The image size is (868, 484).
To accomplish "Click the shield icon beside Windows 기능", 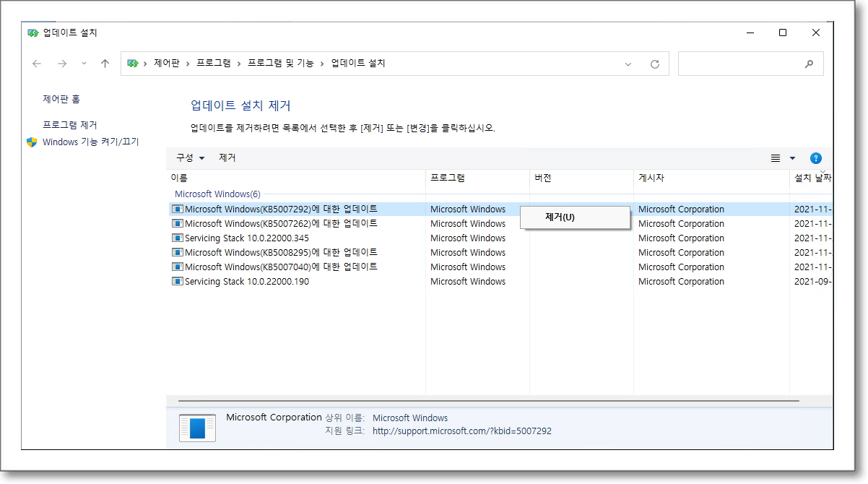I will 32,142.
